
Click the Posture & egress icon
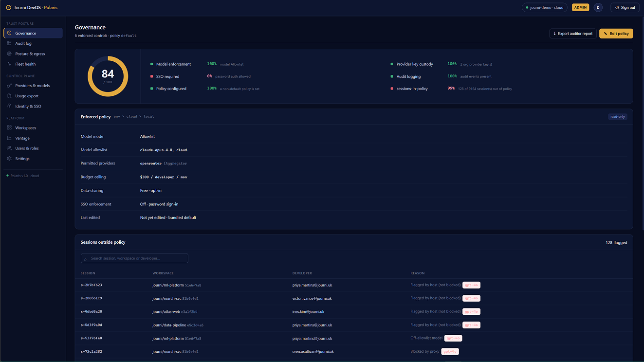[9, 54]
